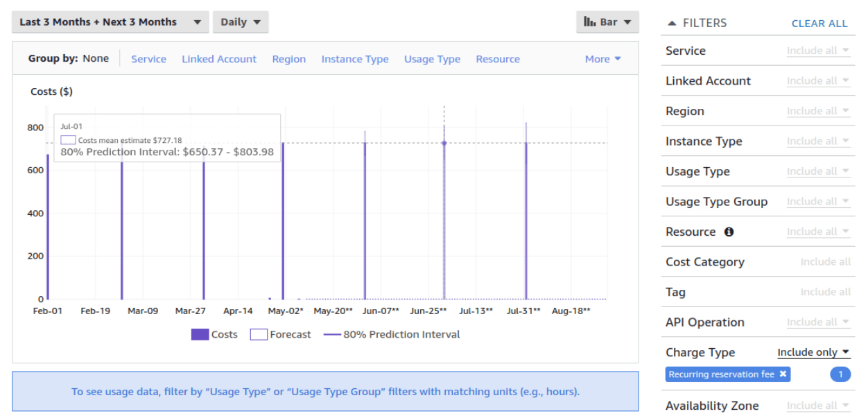Group by Linked Account
The width and height of the screenshot is (868, 416).
click(x=219, y=60)
